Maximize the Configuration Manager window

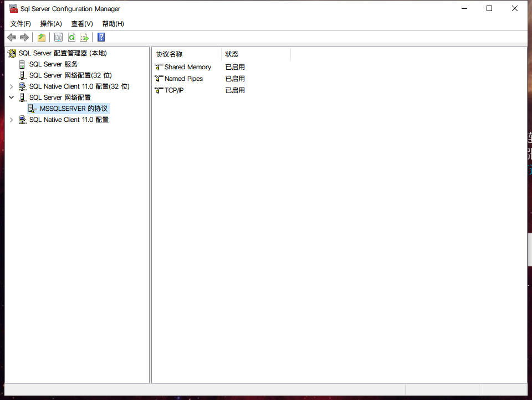[489, 8]
